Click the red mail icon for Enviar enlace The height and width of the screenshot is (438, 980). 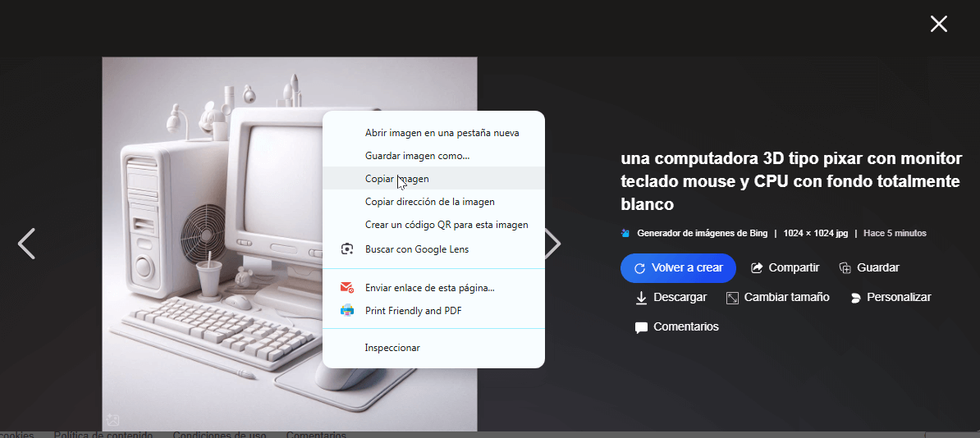tap(347, 288)
